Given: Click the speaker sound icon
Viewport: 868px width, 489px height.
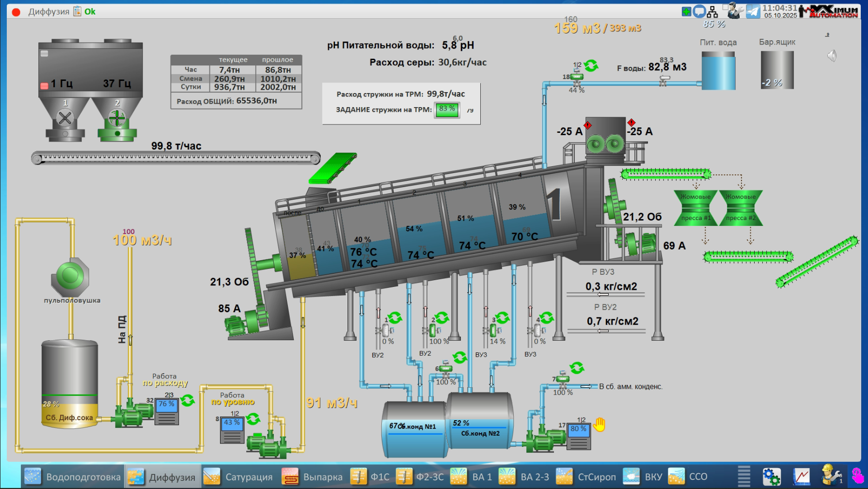Looking at the screenshot, I should tap(832, 56).
